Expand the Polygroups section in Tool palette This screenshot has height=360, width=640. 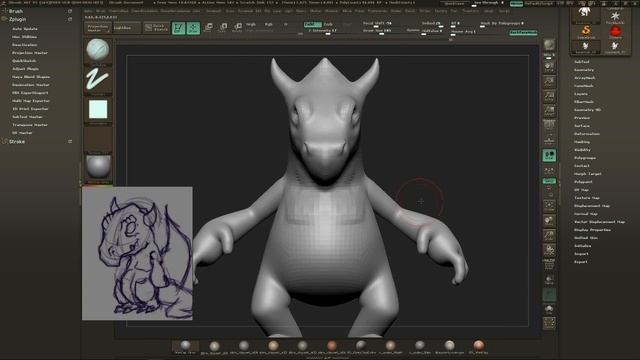tap(585, 158)
